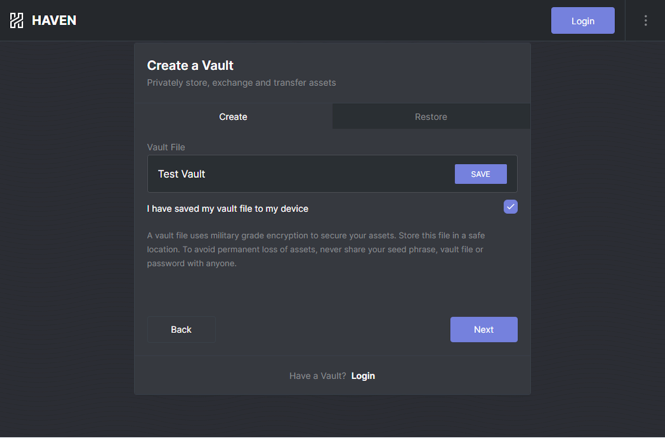
Task: Click the SAVE button for vault file
Action: coord(481,174)
